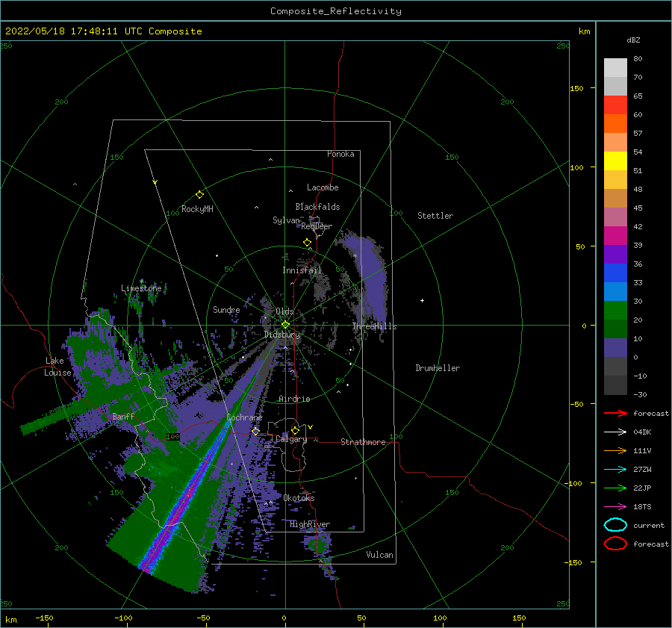672x628 pixels.
Task: Click the slate purple 0-10 dBZ swatch
Action: click(615, 348)
